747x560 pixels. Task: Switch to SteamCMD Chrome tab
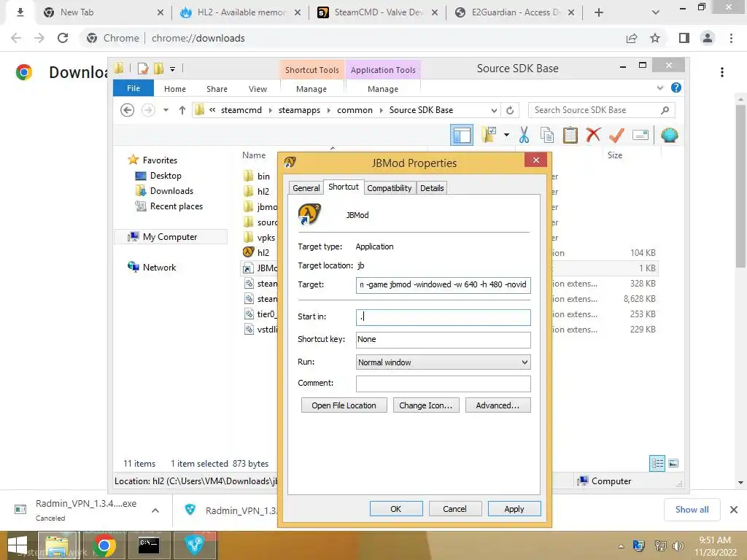coord(379,12)
